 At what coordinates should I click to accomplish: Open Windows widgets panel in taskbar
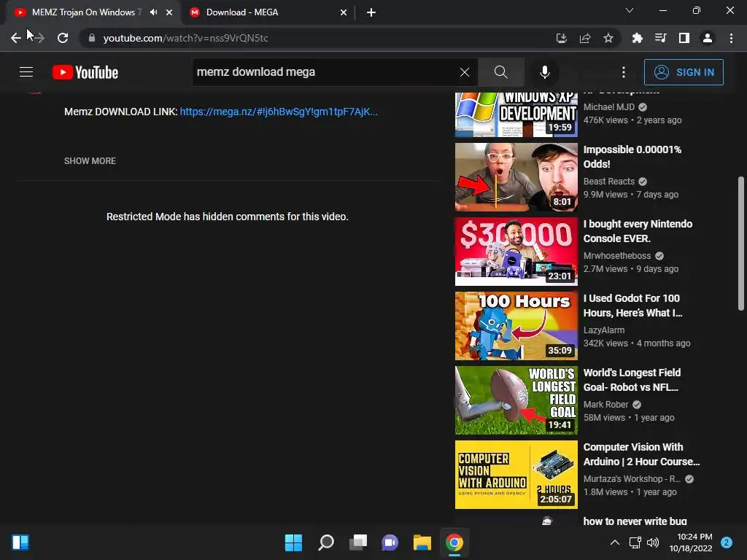pos(20,542)
